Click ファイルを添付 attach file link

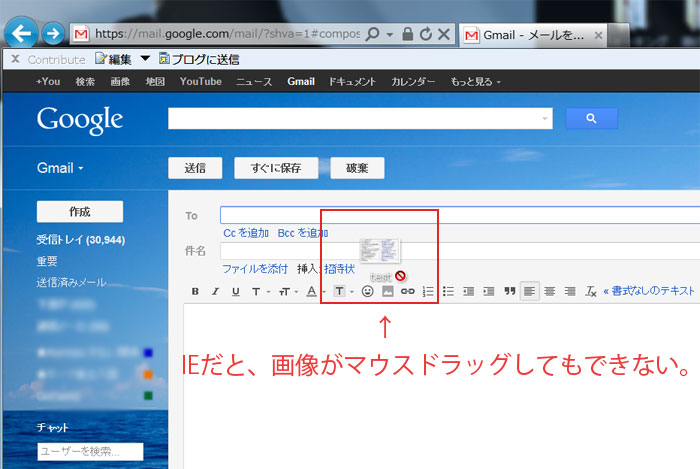[x=255, y=269]
